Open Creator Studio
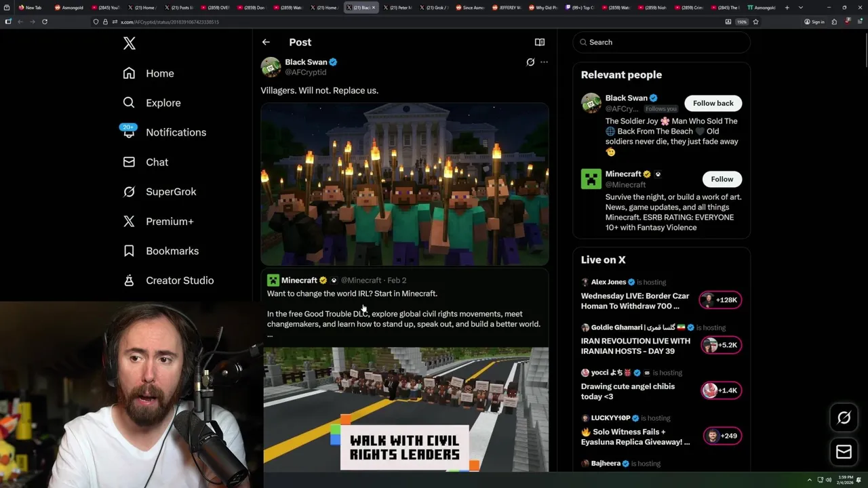The image size is (868, 488). (168, 280)
